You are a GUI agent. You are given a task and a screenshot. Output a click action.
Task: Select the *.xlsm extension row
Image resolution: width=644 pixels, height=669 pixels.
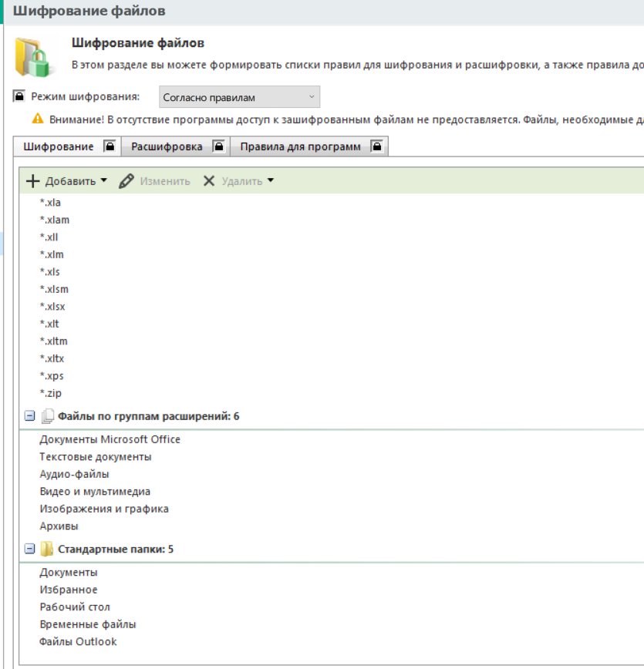(332, 289)
